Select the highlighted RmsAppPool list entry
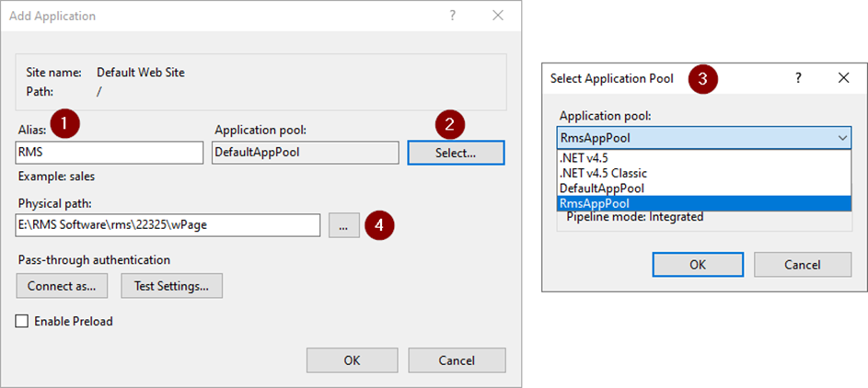The height and width of the screenshot is (388, 868). point(703,203)
